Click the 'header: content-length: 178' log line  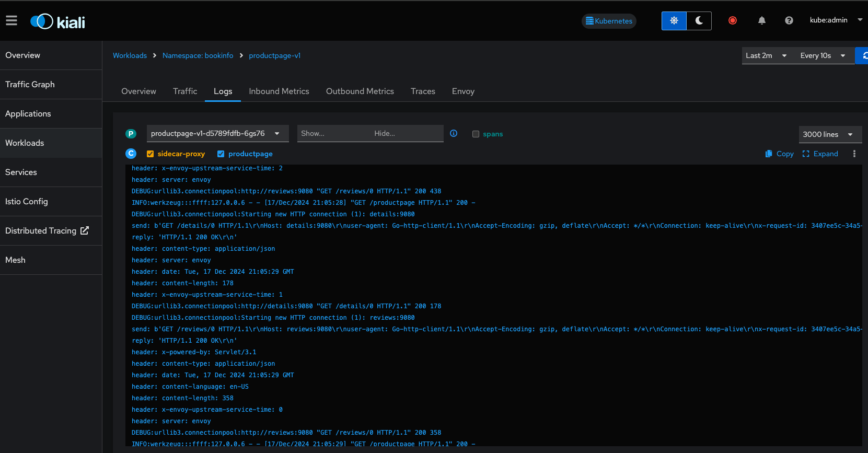[x=182, y=283]
